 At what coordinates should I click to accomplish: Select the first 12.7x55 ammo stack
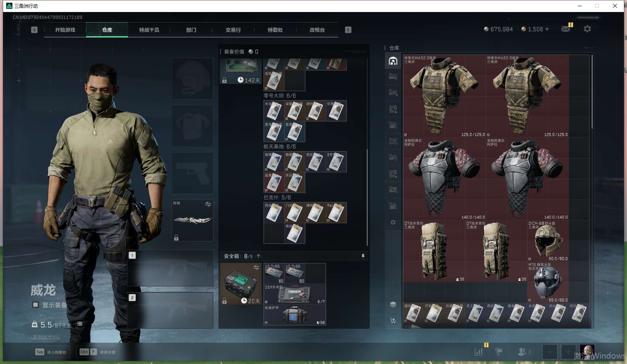[x=274, y=274]
